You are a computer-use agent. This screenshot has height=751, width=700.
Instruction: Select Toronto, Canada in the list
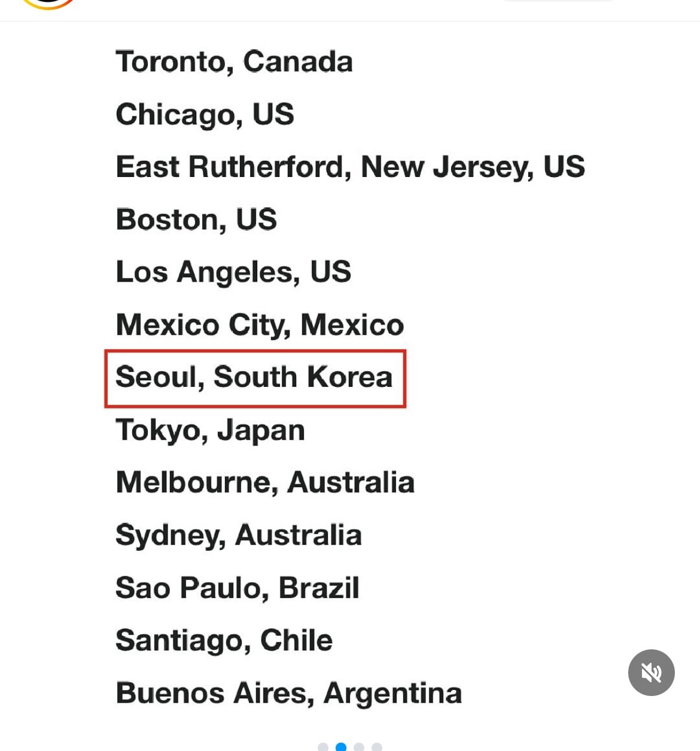pyautogui.click(x=234, y=62)
